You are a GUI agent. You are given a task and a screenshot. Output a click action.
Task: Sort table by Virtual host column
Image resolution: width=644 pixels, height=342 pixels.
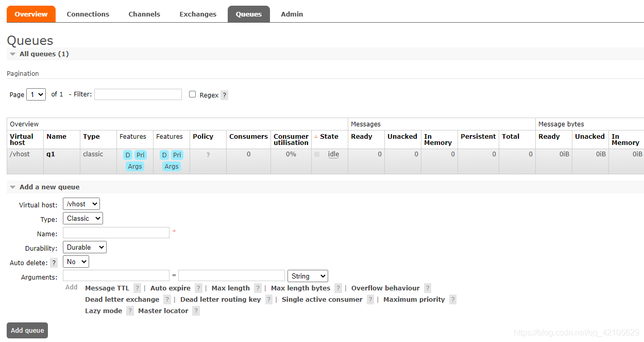[22, 140]
